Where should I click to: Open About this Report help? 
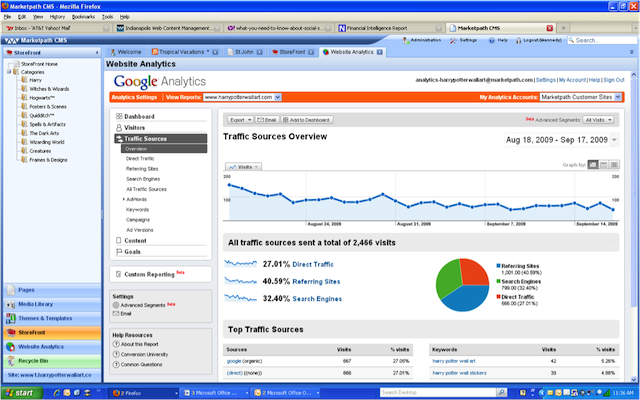(139, 344)
